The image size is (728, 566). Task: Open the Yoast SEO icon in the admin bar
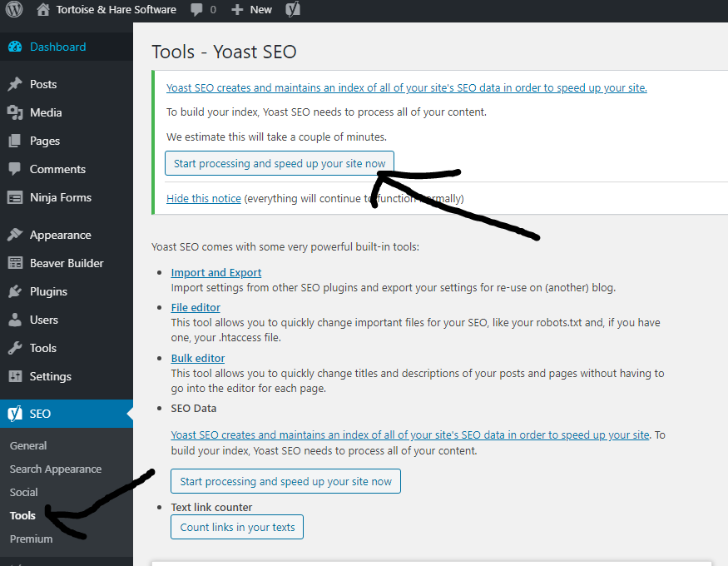coord(292,10)
